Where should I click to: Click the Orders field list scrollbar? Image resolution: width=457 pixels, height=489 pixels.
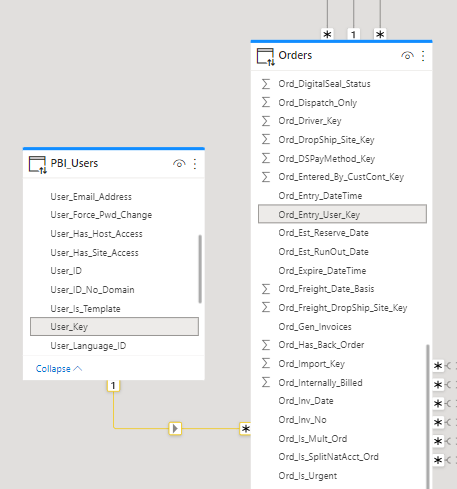point(428,417)
